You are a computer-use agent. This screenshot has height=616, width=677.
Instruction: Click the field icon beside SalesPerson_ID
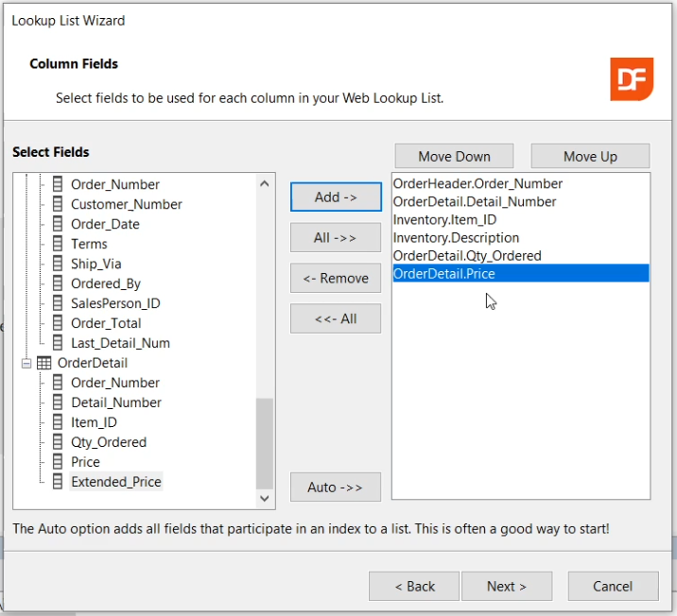tap(58, 303)
